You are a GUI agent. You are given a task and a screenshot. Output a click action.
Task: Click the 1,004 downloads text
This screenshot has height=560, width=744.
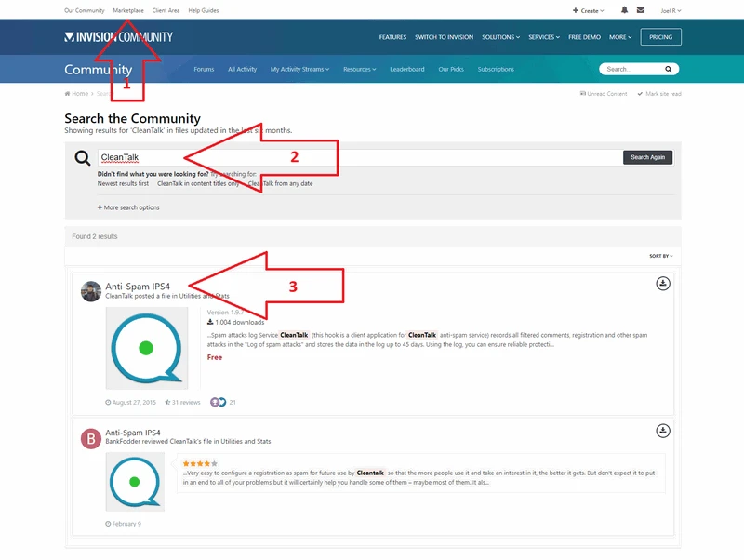click(x=236, y=322)
